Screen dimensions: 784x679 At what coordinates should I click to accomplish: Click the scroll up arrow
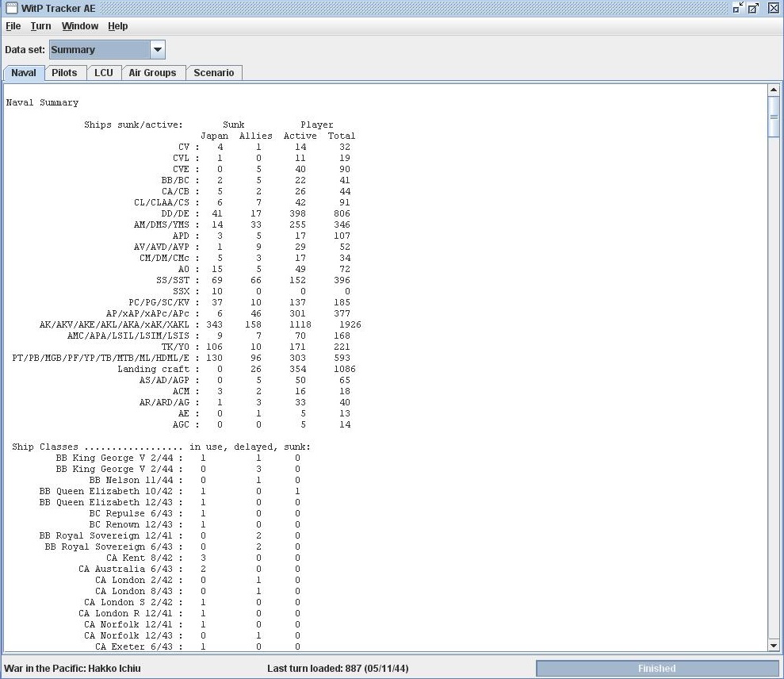[x=774, y=90]
